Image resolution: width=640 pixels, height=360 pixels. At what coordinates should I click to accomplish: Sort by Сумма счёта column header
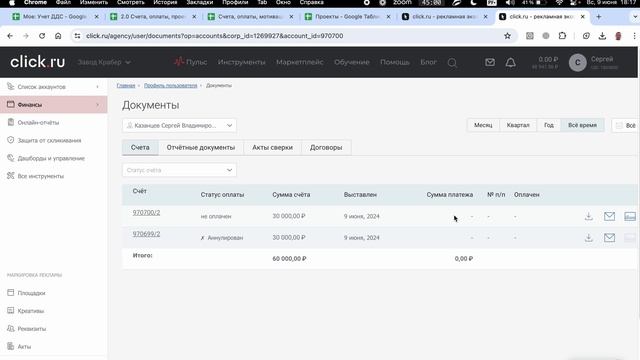291,195
